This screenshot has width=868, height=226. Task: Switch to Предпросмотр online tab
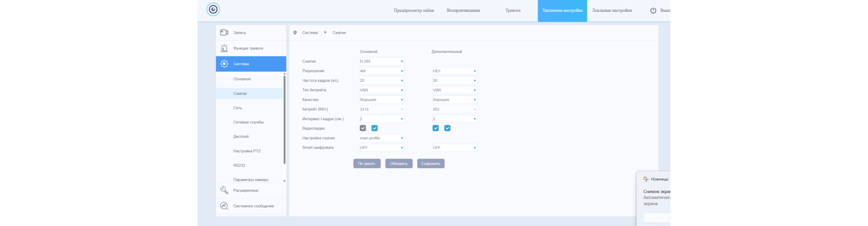point(414,10)
